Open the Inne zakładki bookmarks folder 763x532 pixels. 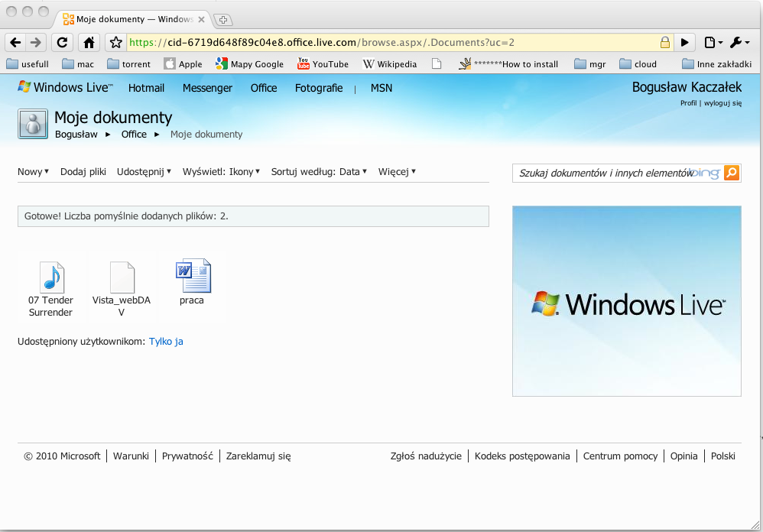point(716,63)
